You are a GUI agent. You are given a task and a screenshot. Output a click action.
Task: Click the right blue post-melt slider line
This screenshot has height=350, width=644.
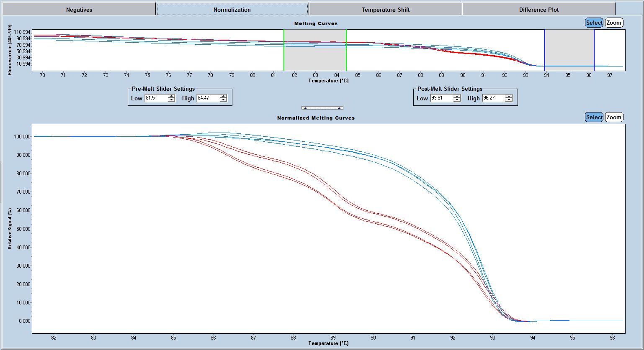tap(594, 50)
